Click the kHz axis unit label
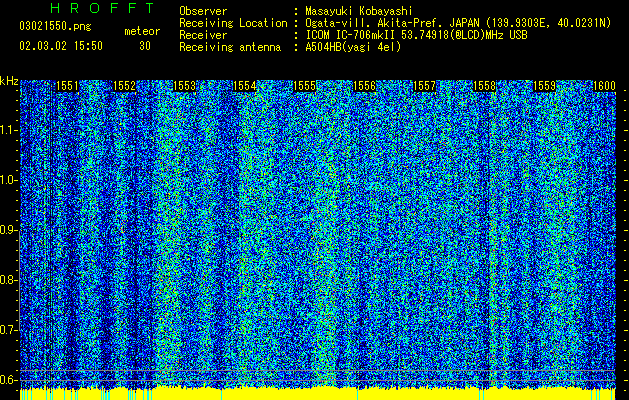Screen dimensions: 629x400 (x=9, y=81)
